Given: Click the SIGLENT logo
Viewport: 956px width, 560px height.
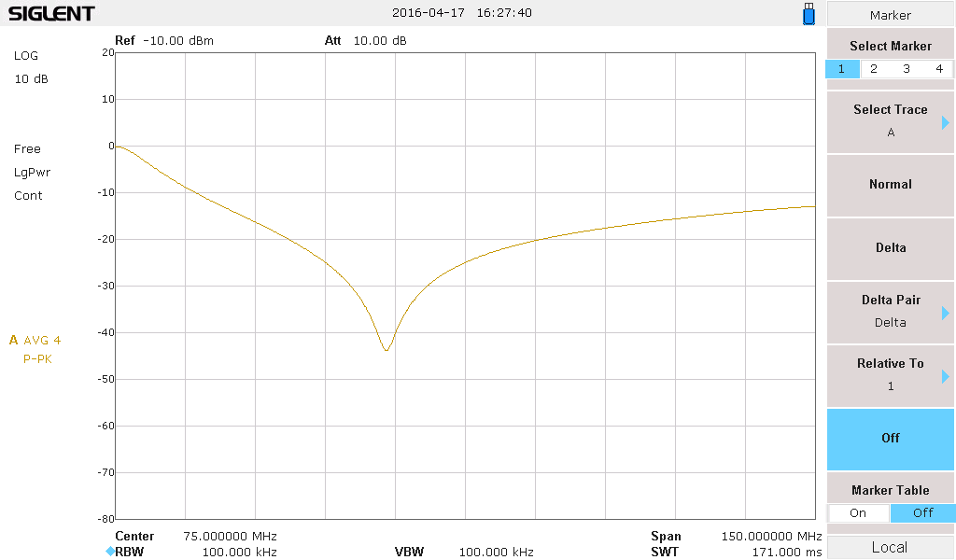Looking at the screenshot, I should pyautogui.click(x=51, y=13).
